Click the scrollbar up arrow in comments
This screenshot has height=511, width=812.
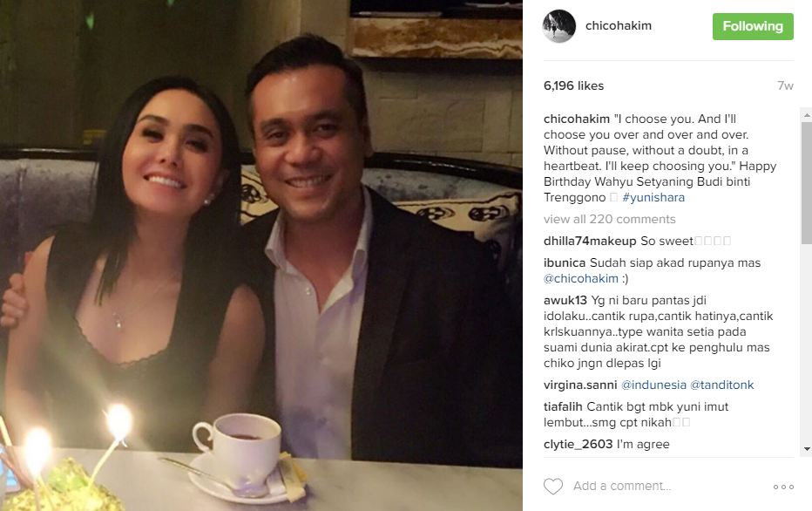(x=806, y=115)
